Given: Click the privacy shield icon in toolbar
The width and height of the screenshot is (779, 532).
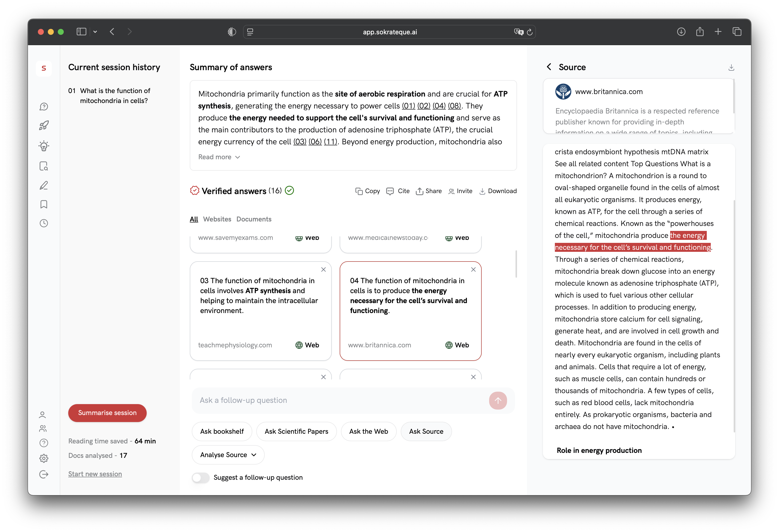Looking at the screenshot, I should (x=232, y=32).
